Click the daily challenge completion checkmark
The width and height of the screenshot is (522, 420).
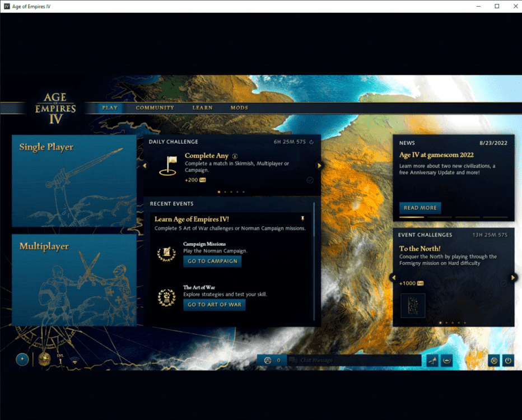[x=310, y=180]
